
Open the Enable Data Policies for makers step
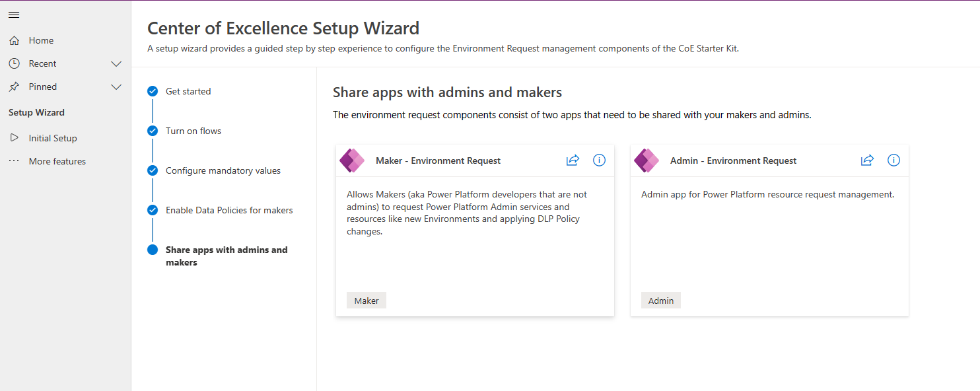pos(228,210)
